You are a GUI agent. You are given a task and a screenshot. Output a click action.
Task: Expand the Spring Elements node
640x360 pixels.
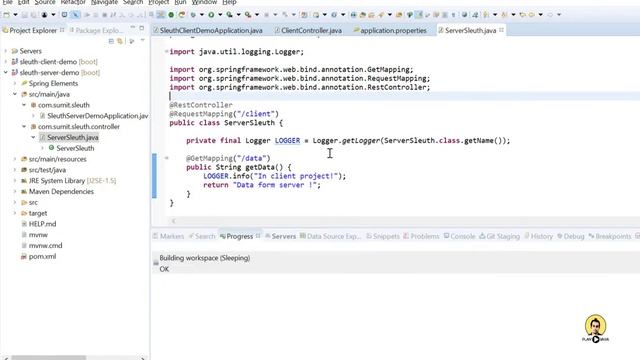(x=15, y=83)
